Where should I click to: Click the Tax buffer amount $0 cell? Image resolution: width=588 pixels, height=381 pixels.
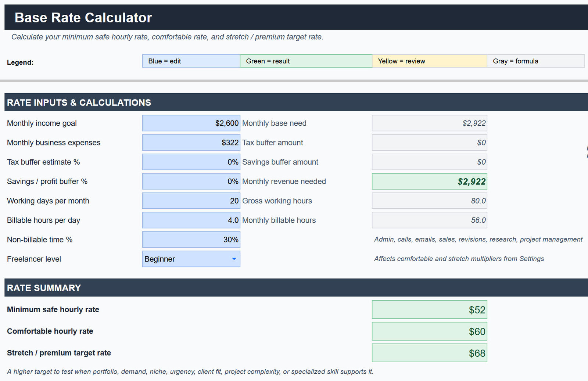tap(430, 143)
